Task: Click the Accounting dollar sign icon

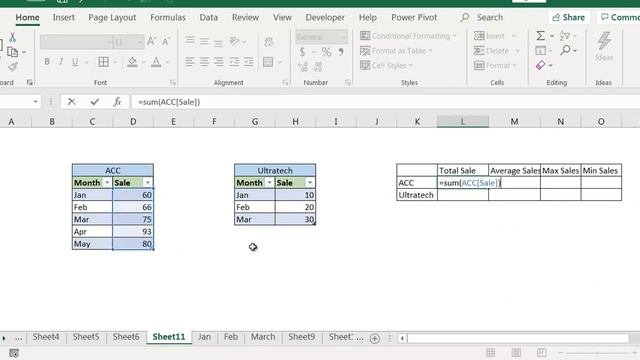Action: [302, 52]
